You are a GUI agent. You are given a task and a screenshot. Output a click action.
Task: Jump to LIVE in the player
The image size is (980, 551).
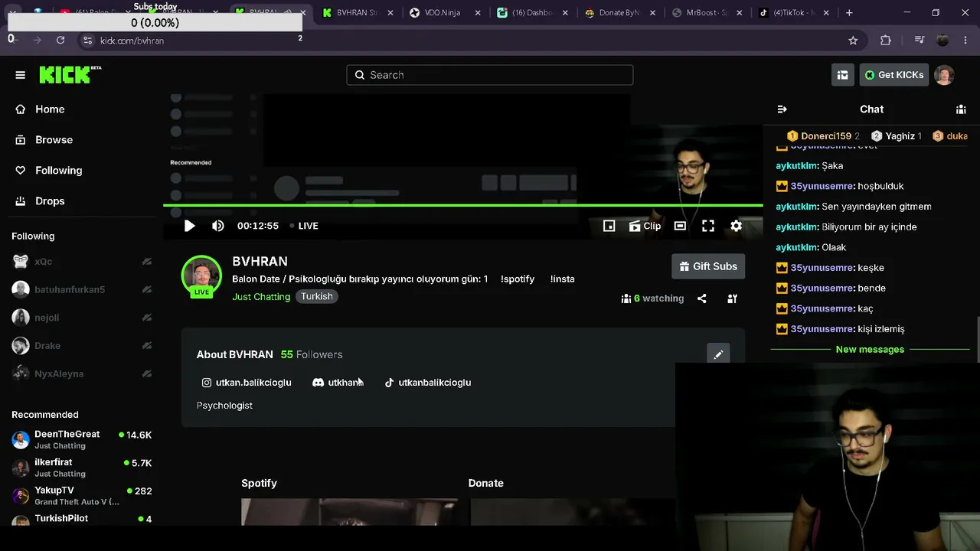304,226
